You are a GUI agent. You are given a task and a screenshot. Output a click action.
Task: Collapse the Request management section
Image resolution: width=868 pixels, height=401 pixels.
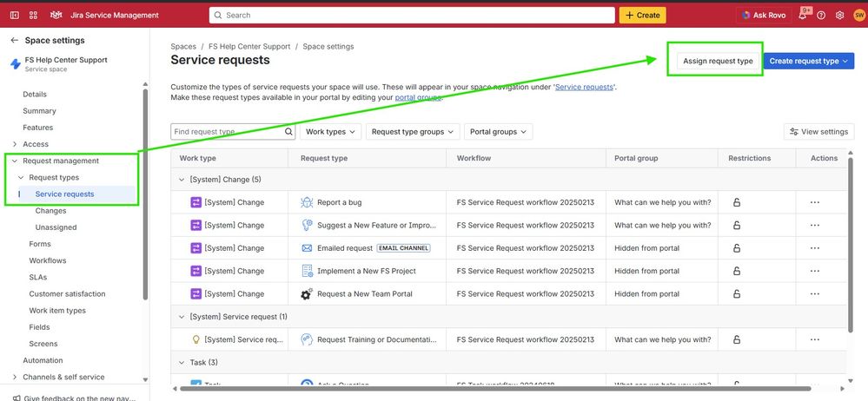[15, 161]
